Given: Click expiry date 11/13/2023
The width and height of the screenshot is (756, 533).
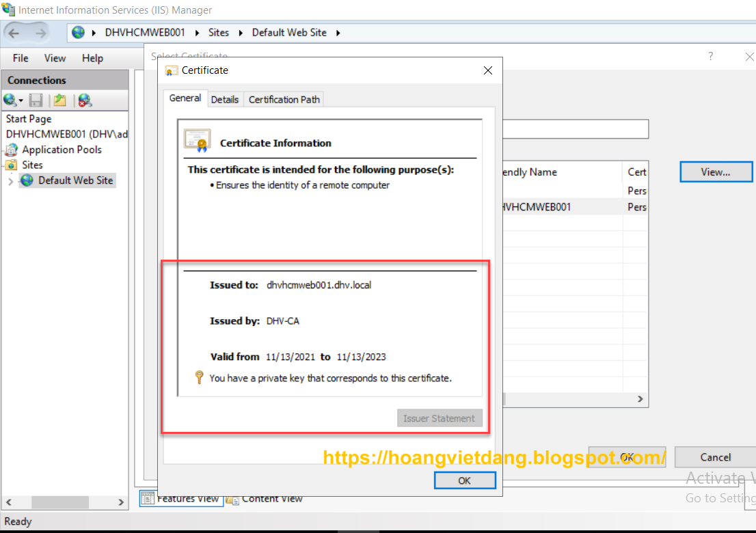Looking at the screenshot, I should click(x=361, y=357).
